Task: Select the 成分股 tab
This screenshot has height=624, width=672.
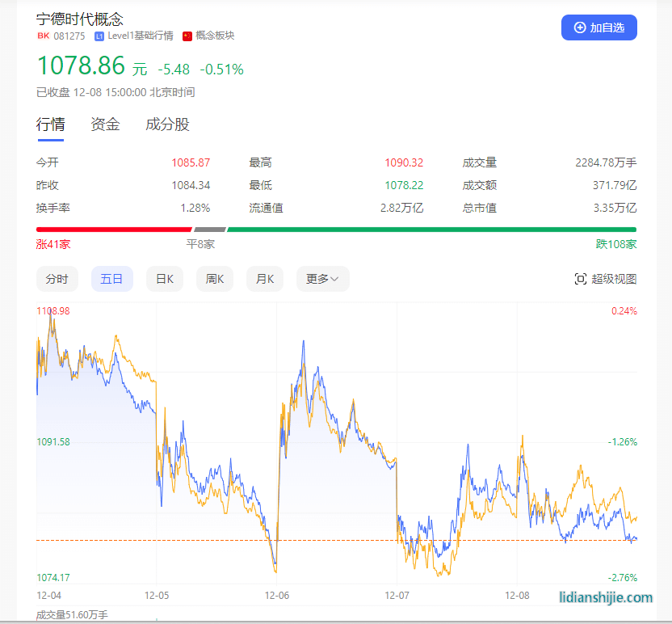Action: pos(167,124)
